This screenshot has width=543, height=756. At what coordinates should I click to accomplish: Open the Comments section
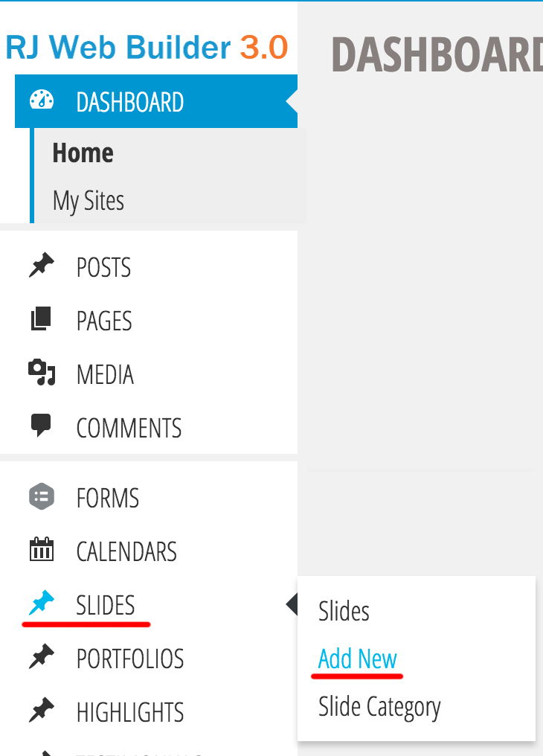[129, 428]
